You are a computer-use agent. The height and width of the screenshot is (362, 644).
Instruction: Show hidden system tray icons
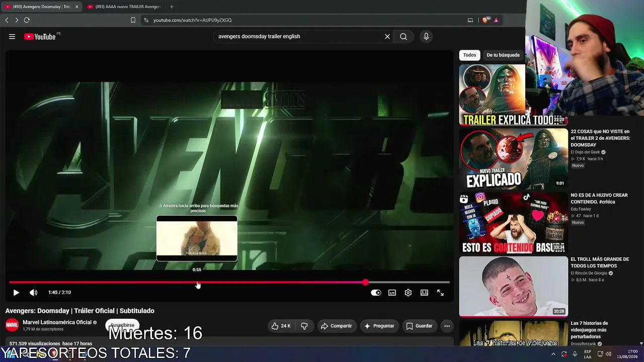pyautogui.click(x=553, y=354)
